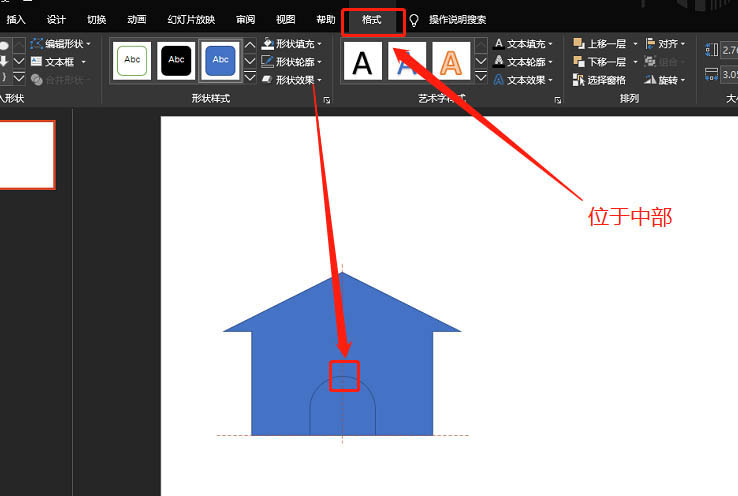Image resolution: width=738 pixels, height=496 pixels.
Task: Switch to the 动画 tab
Action: 136,20
